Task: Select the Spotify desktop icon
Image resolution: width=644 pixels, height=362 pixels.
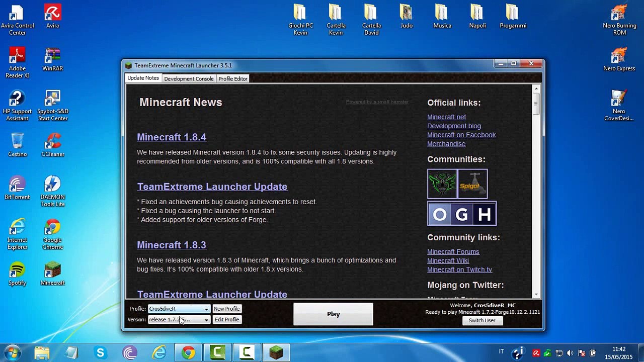Action: pyautogui.click(x=17, y=274)
